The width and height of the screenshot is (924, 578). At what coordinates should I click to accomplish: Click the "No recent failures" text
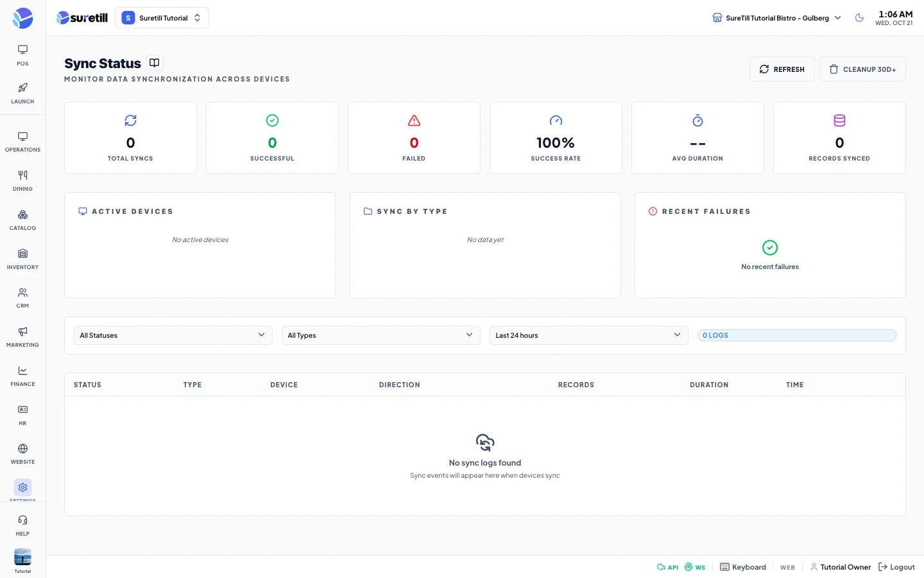(770, 267)
